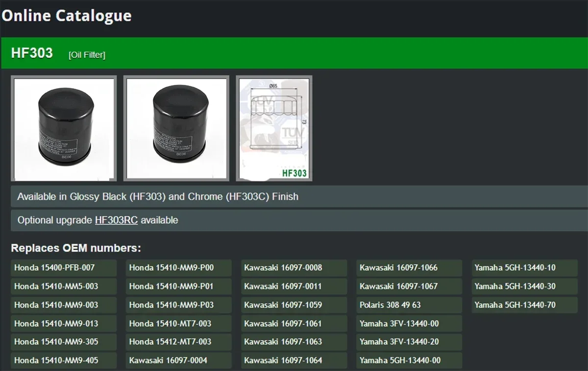The image size is (588, 371).
Task: Choose Honda 15410-MM9-P00 part number
Action: [179, 268]
